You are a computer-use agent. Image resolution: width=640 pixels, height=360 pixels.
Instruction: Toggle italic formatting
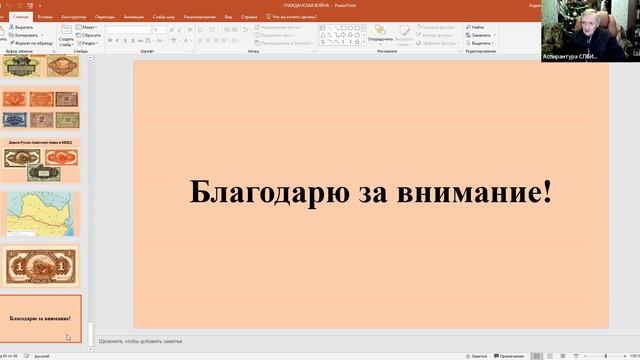click(x=117, y=40)
